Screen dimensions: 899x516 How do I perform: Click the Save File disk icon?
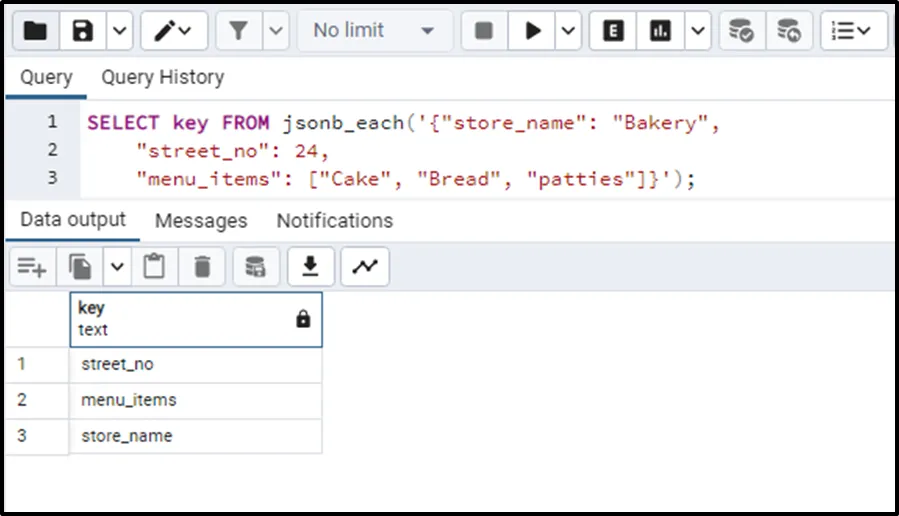[83, 31]
